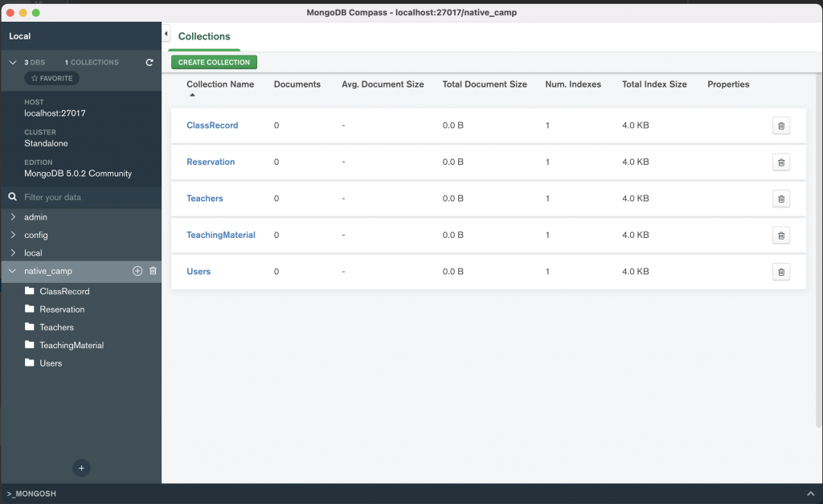Click the collections list vertical scrollbar

pos(819,251)
